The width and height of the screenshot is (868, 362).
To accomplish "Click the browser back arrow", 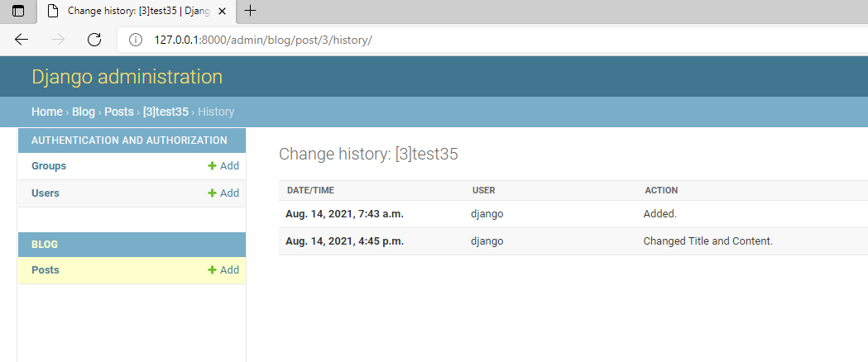I will point(22,39).
